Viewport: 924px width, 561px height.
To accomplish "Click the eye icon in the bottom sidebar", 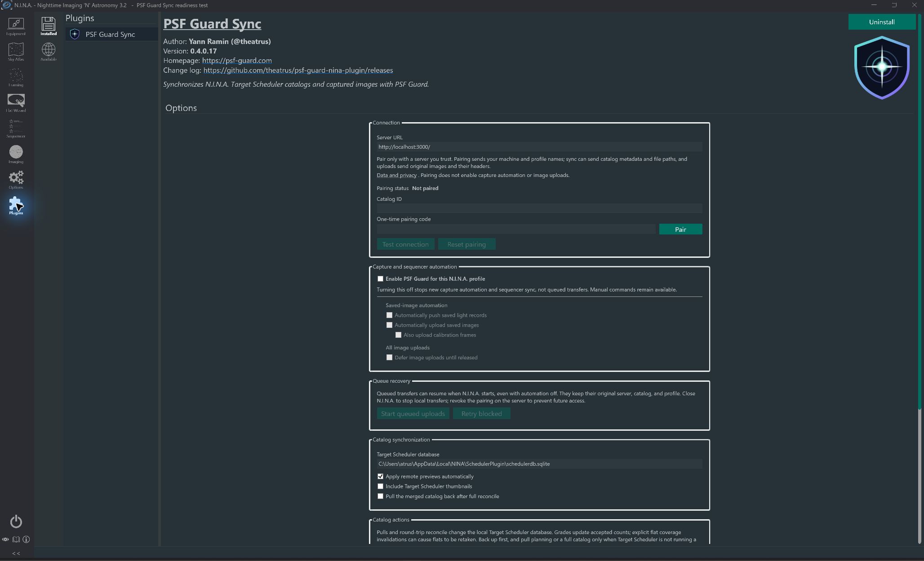I will 5,539.
